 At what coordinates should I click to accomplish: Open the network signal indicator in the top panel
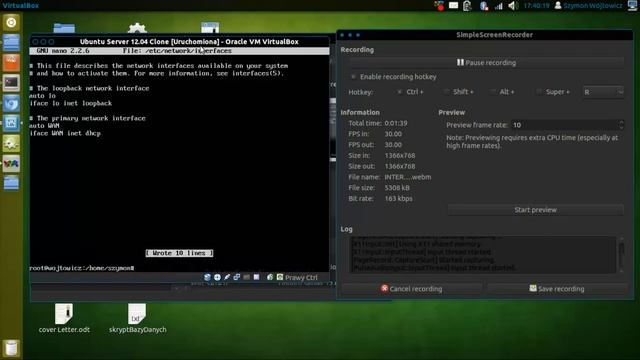pyautogui.click(x=498, y=6)
